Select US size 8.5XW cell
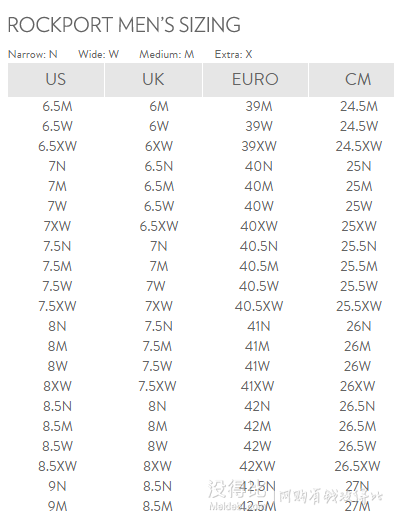The height and width of the screenshot is (530, 394). tap(57, 466)
